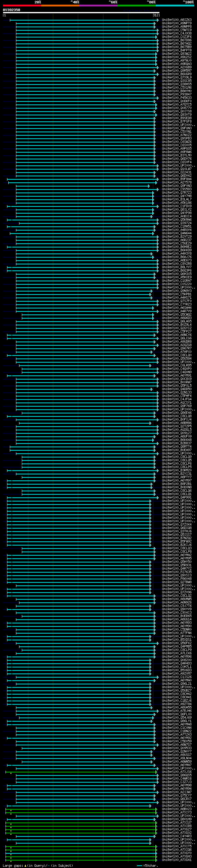
Task: Select the UniRef100_Q56FK2 label
Action: (177, 643)
